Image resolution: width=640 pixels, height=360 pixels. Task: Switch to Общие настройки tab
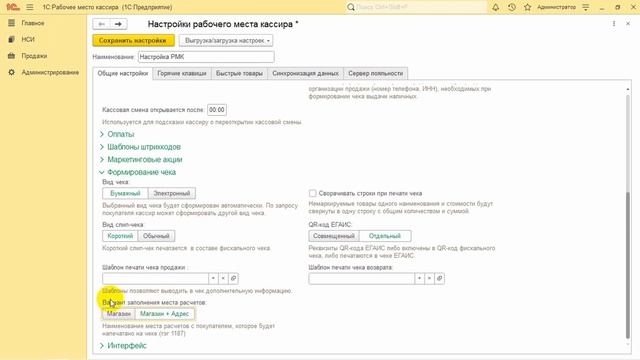point(122,73)
